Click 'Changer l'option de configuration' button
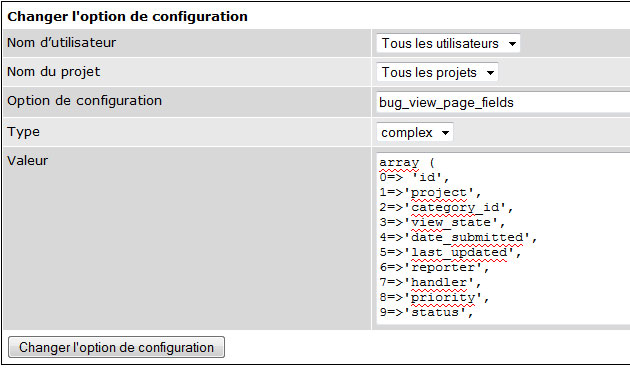630x372 pixels. pos(117,347)
